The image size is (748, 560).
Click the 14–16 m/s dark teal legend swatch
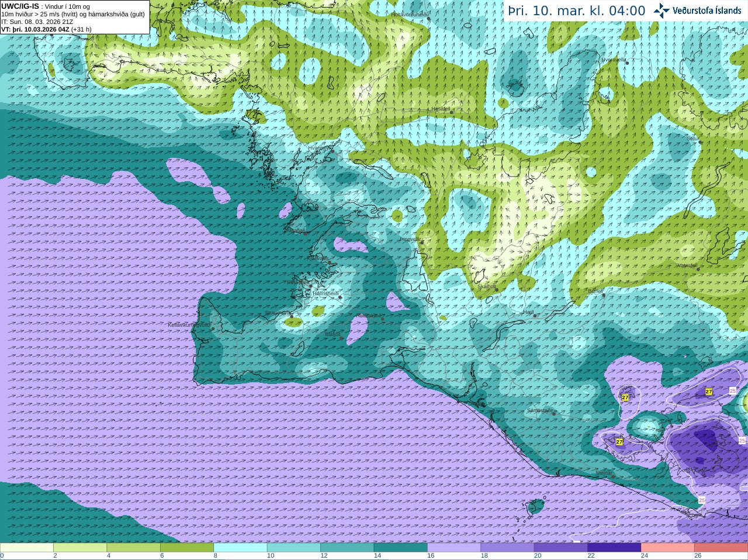(401, 548)
